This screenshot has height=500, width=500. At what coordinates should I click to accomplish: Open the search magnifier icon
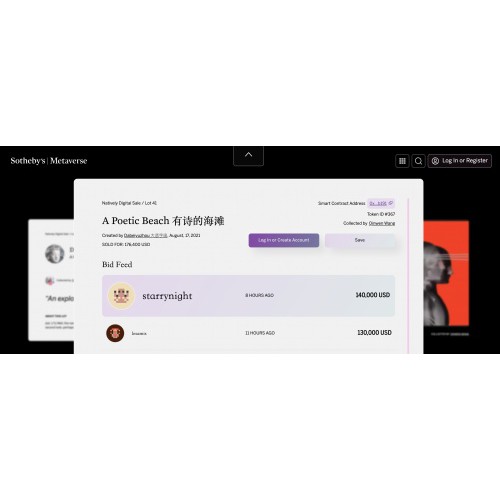click(x=418, y=161)
